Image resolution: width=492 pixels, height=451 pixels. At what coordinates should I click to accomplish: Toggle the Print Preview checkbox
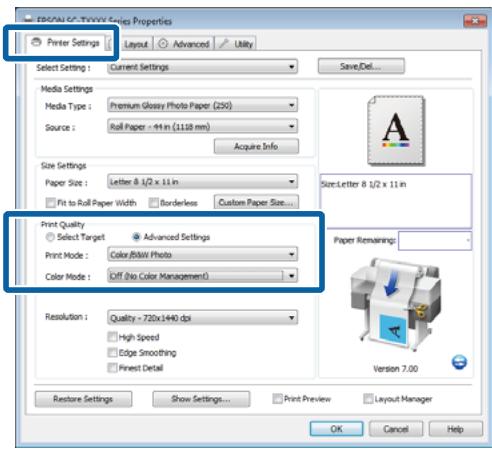[x=277, y=399]
